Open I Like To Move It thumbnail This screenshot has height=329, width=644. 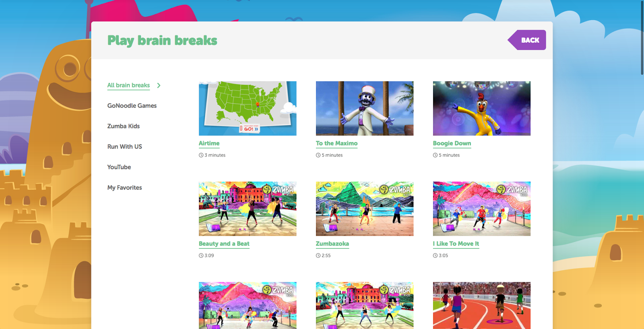click(x=482, y=209)
